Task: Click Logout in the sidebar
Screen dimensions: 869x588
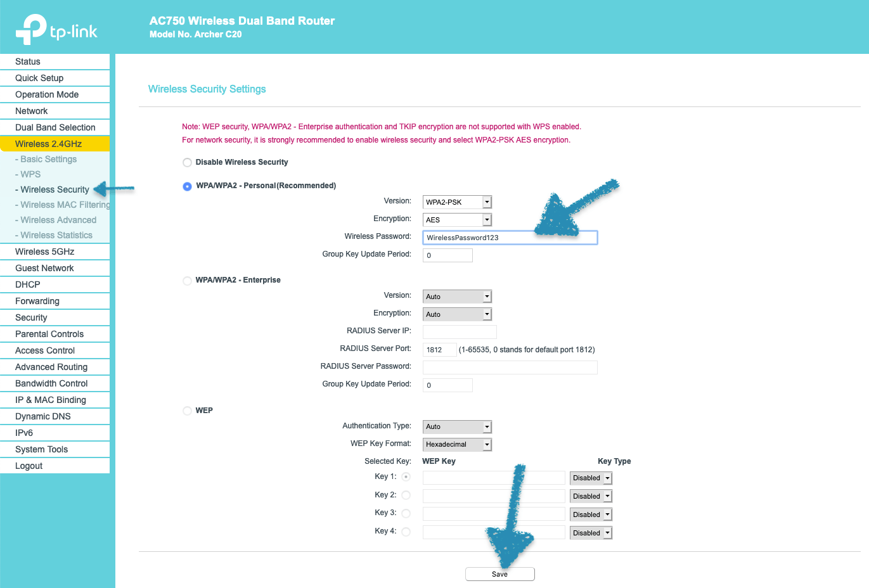Action: (x=29, y=466)
